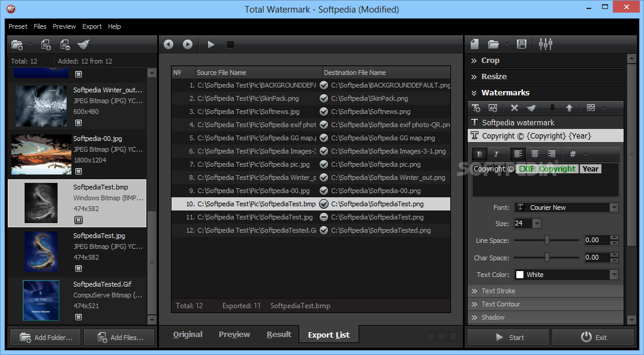Click the stop square icon in preview toolbar
The image size is (644, 355).
click(230, 44)
